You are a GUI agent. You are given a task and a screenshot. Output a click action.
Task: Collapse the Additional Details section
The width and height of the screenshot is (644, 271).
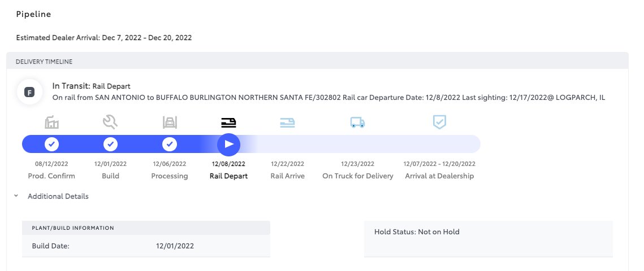58,196
